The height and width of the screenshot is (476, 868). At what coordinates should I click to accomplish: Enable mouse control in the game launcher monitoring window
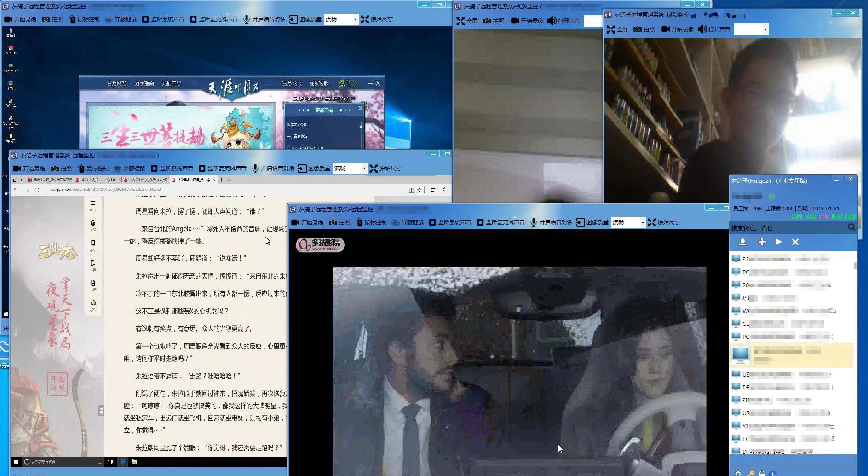(x=84, y=19)
